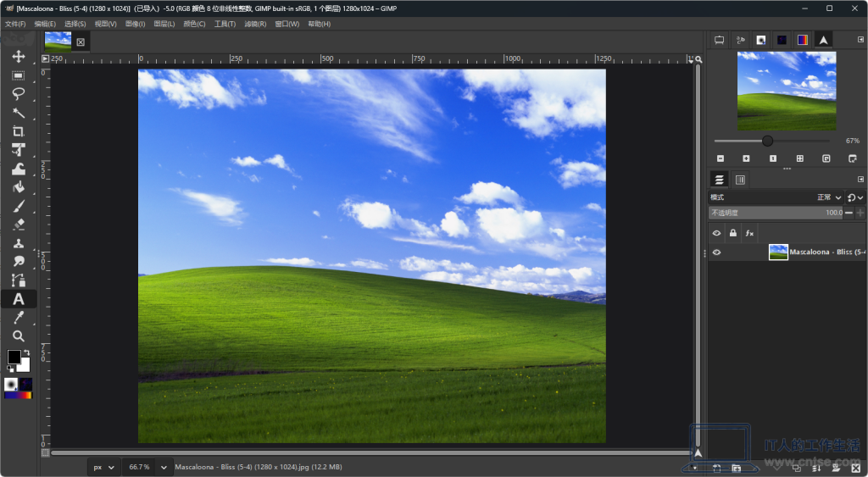
Task: Switch to the Patterns dock tab
Action: [x=782, y=40]
